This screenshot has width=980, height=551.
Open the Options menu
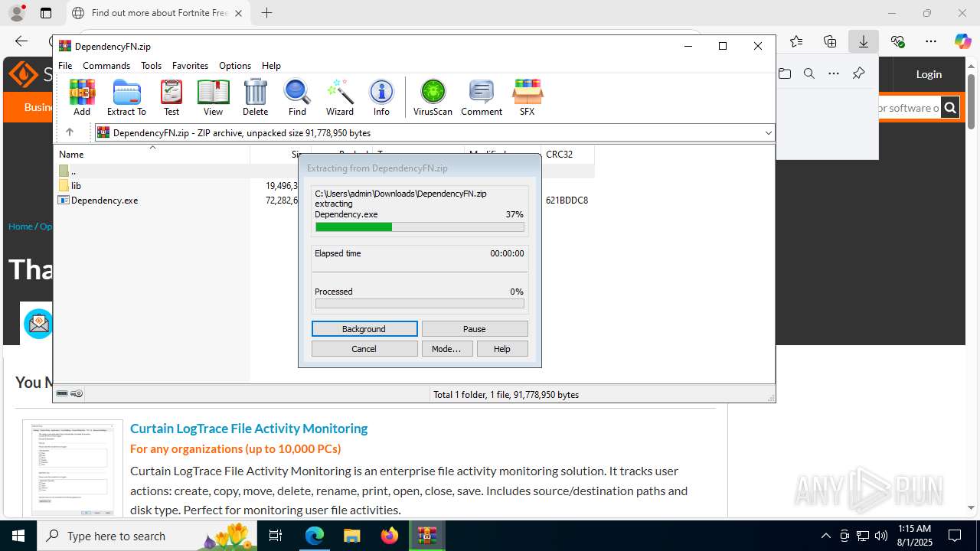click(x=235, y=66)
